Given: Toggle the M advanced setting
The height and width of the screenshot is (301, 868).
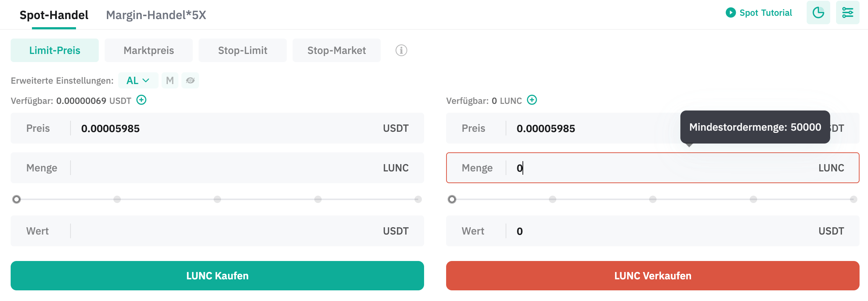Looking at the screenshot, I should click(x=170, y=80).
